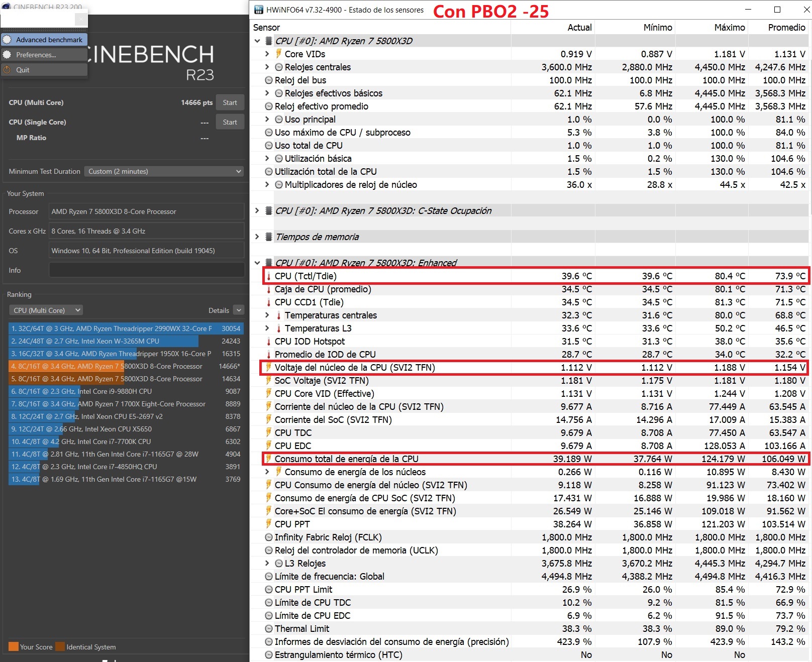Collapse the AMD Ryzen 7 5800X3D: Enhanced group
812x662 pixels.
click(257, 263)
